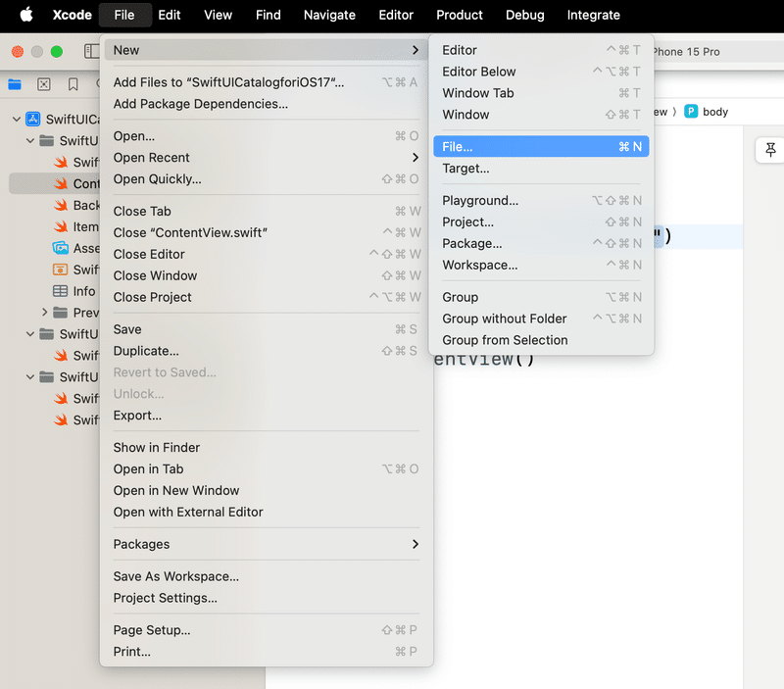Select Close Editor
Viewport: 784px width, 689px height.
267,254
